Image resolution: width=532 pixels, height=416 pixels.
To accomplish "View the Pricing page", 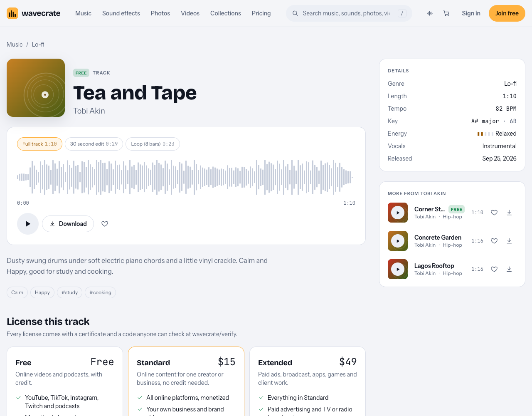I will [261, 13].
